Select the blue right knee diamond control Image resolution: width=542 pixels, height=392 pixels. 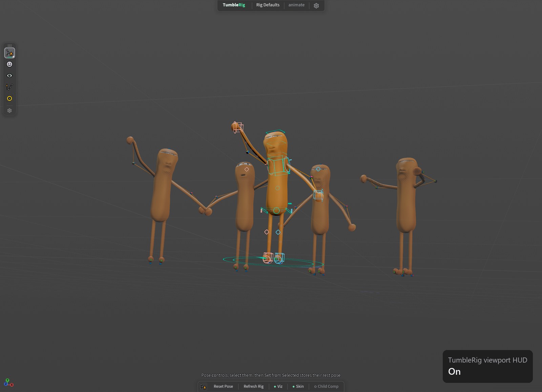pyautogui.click(x=278, y=232)
